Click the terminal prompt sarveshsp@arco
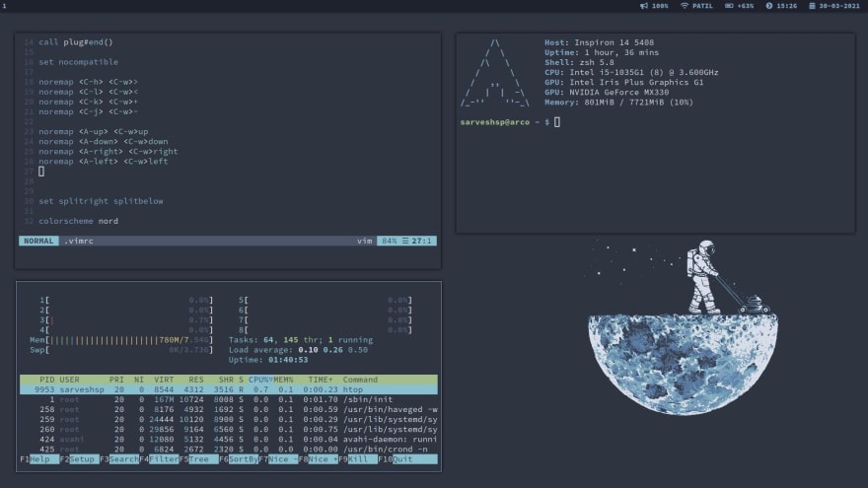Viewport: 868px width, 488px height. [495, 121]
